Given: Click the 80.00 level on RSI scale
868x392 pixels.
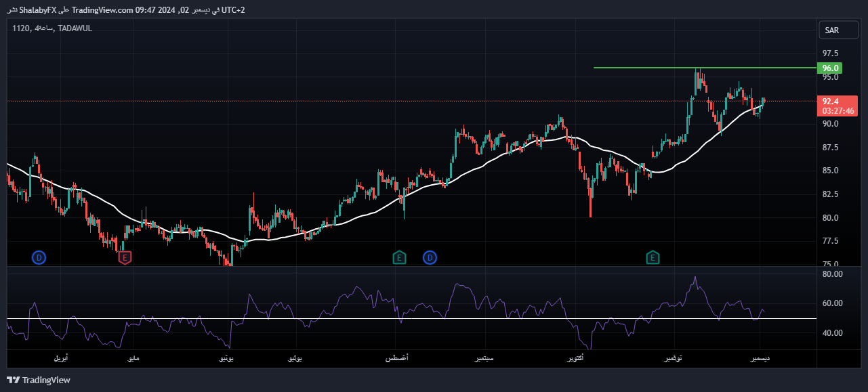Looking at the screenshot, I should [x=831, y=274].
